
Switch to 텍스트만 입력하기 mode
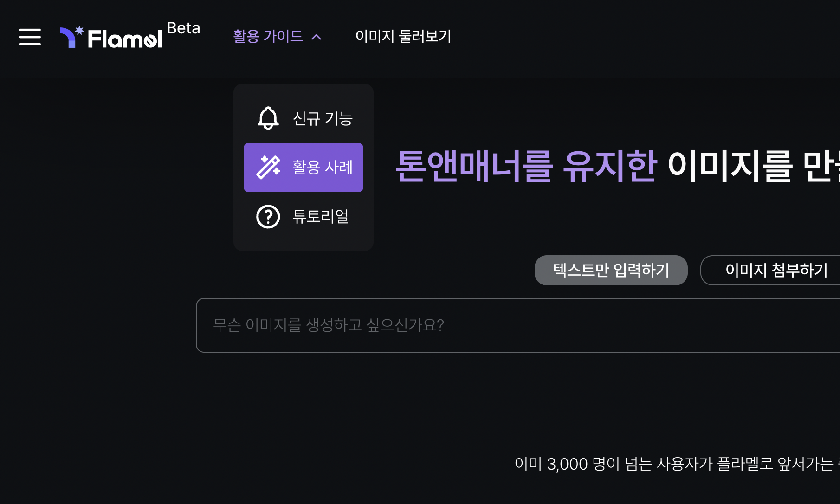tap(611, 270)
